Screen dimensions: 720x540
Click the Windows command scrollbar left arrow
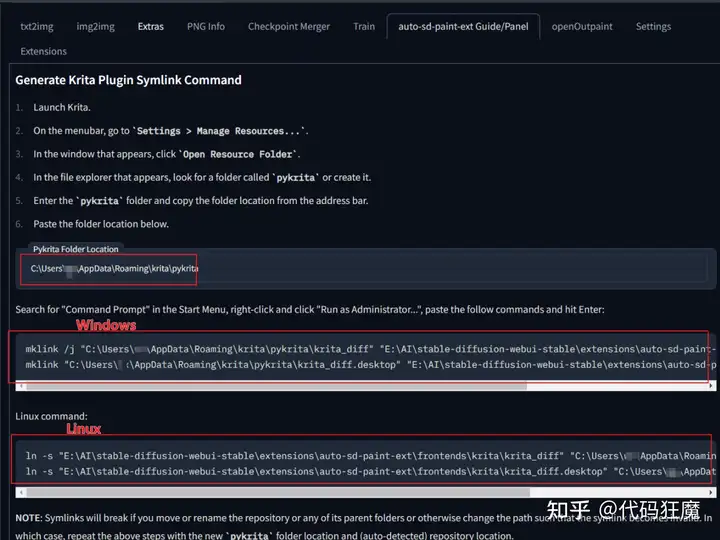click(21, 386)
